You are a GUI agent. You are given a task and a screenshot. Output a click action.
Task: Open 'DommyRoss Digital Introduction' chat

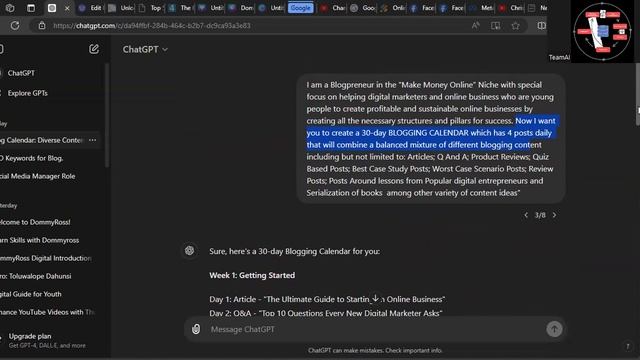(46, 258)
